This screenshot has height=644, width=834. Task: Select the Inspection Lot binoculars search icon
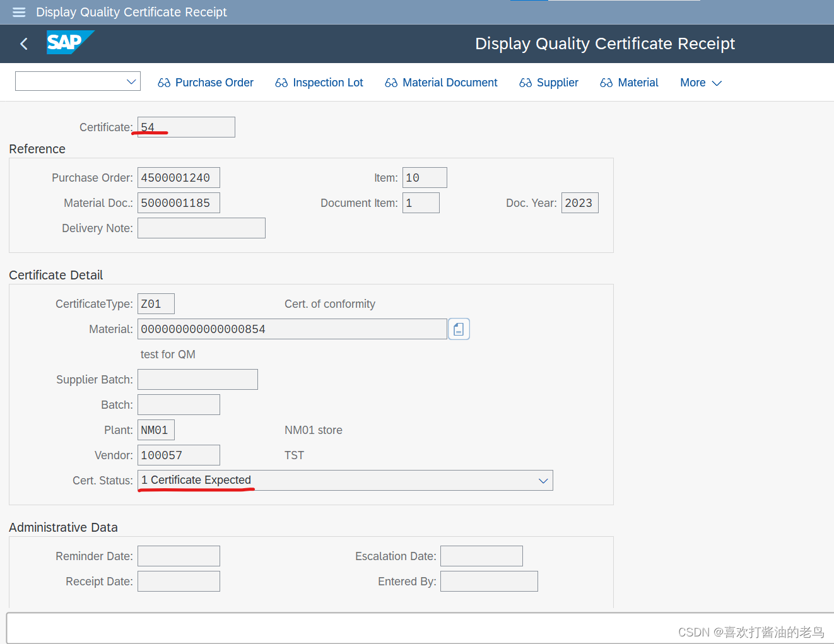(281, 82)
